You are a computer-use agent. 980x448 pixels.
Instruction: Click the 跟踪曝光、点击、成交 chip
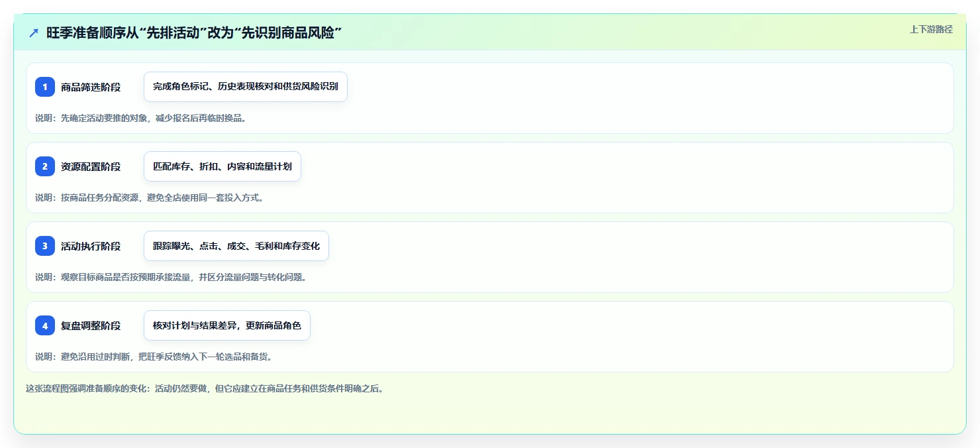236,246
